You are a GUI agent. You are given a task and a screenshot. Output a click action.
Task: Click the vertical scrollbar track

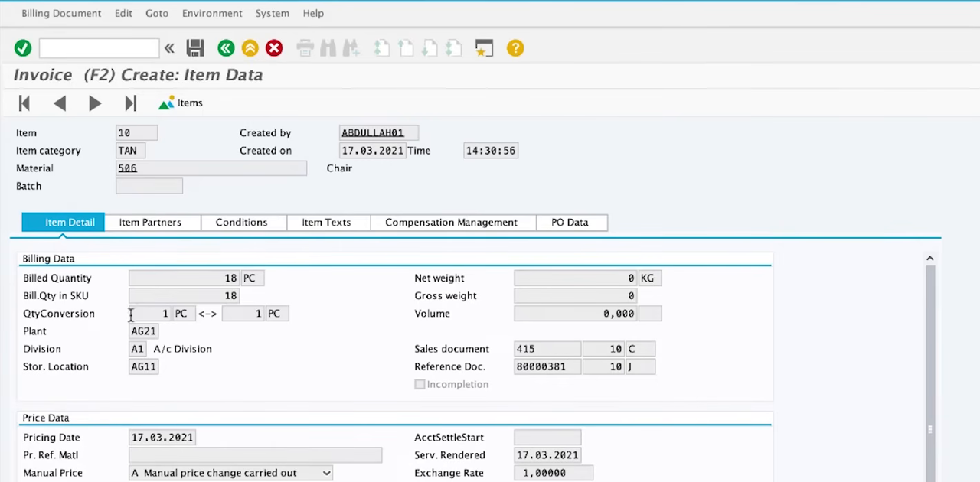(x=930, y=373)
